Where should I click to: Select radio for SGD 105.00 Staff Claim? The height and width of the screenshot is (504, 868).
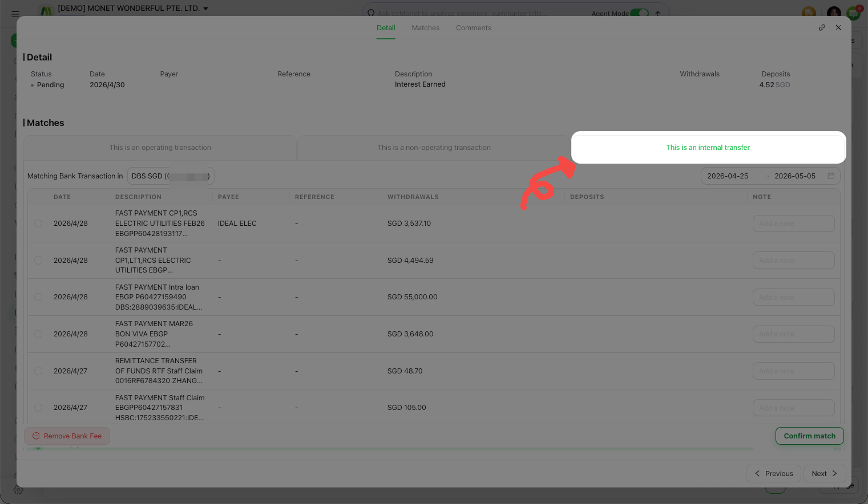pyautogui.click(x=38, y=408)
